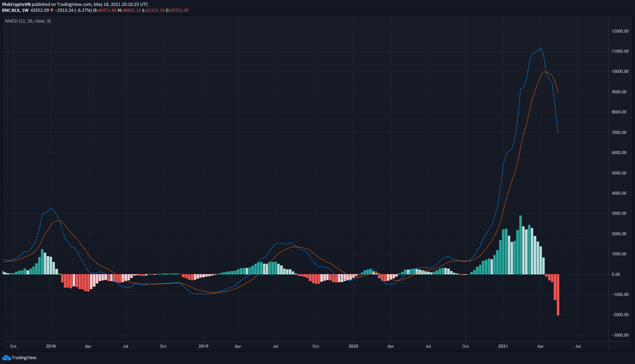635x364 pixels.
Task: Click the 9000.00 price axis label
Action: click(619, 92)
